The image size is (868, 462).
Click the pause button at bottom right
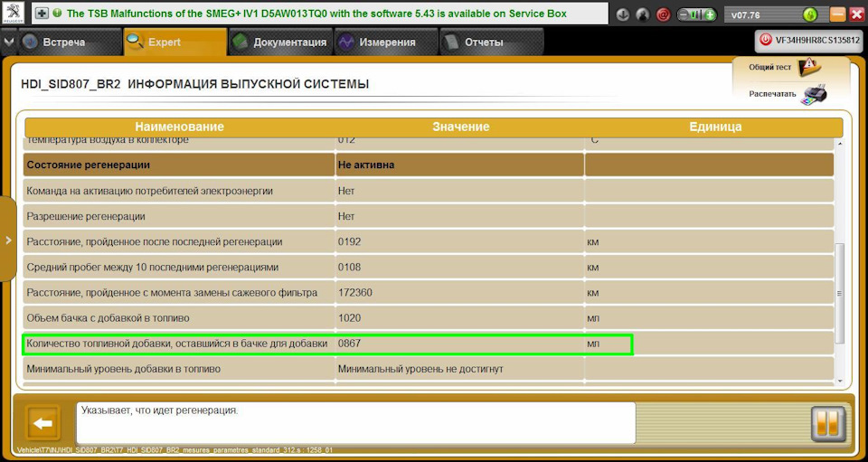point(828,424)
